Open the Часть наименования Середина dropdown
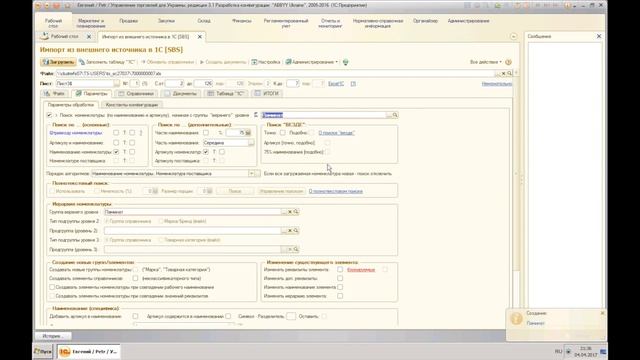 (x=251, y=143)
